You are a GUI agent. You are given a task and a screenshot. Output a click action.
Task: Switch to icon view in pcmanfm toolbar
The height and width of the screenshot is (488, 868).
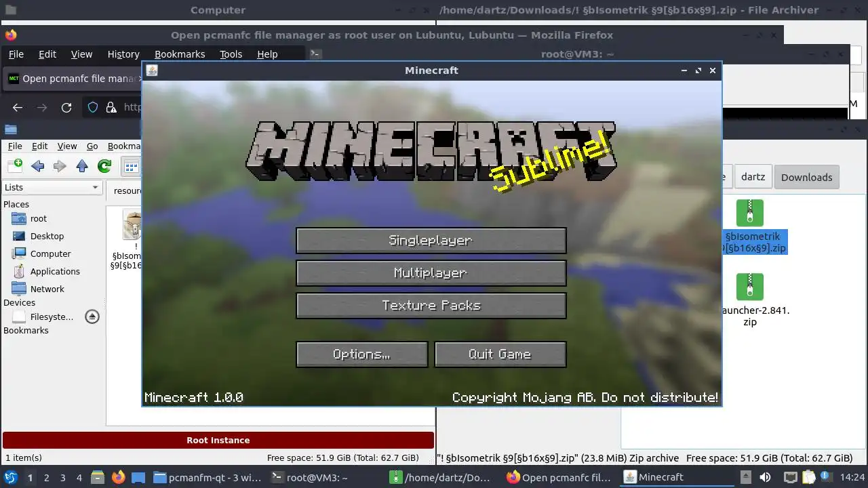click(131, 166)
